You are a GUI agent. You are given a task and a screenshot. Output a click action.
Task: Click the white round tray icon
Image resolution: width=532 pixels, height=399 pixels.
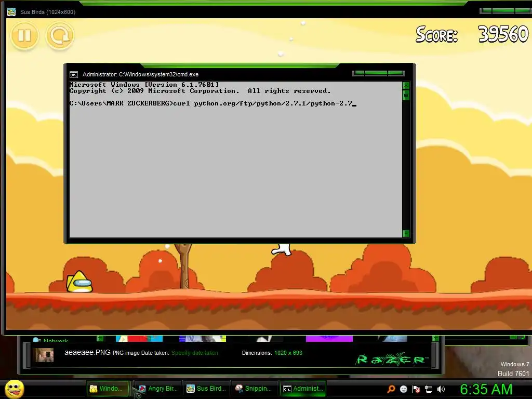click(404, 389)
